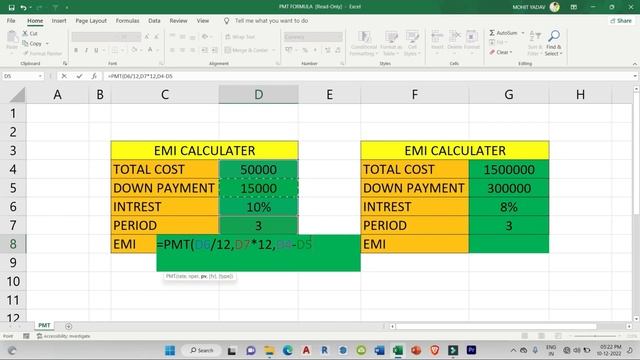Image resolution: width=640 pixels, height=360 pixels.
Task: Click the Fill Color bucket icon
Action: point(134,50)
